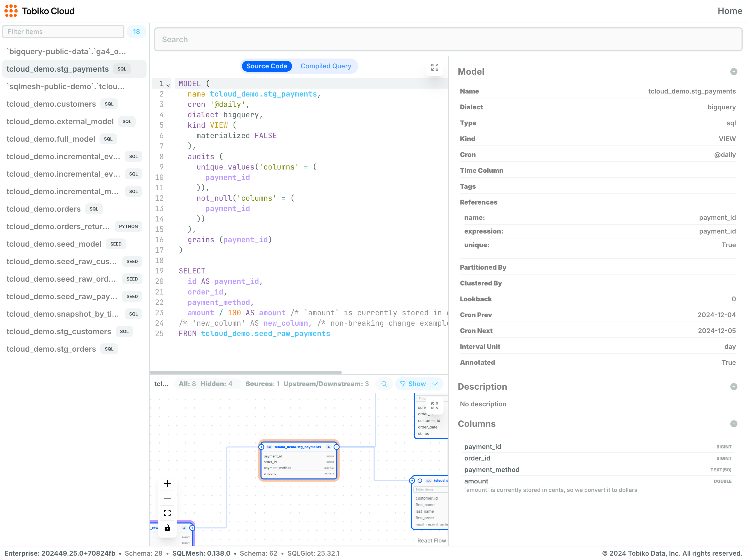This screenshot has width=747, height=560.
Task: Select the sqlmesh-public-demo external model
Action: [74, 86]
